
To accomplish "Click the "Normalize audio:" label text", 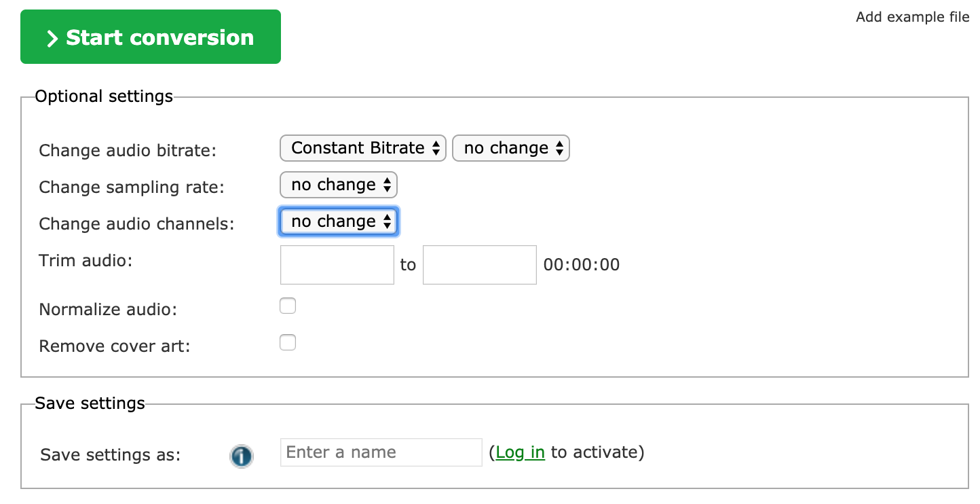I will pyautogui.click(x=108, y=310).
